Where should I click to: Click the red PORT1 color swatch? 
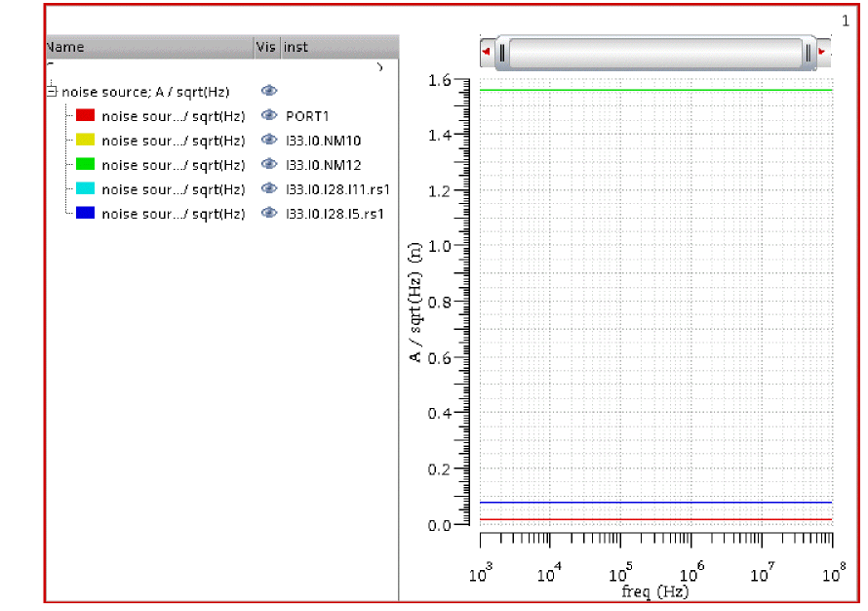click(x=85, y=115)
